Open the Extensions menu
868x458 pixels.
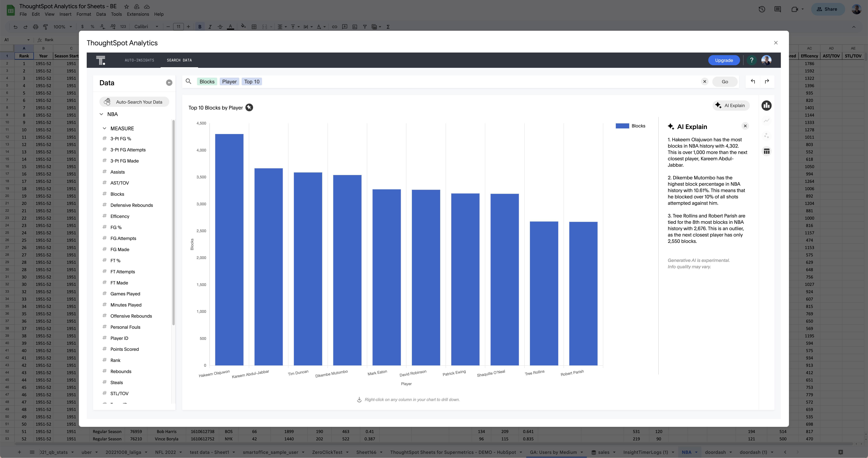point(138,14)
